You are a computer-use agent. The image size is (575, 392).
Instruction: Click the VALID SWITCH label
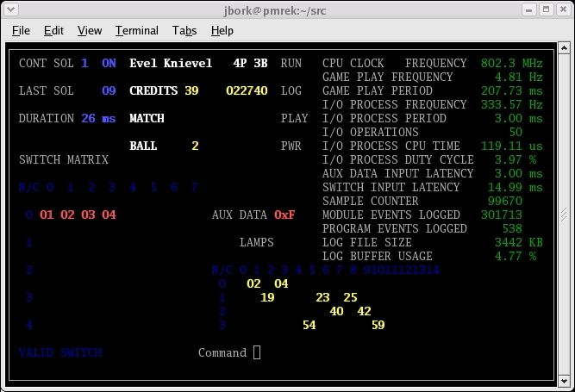click(x=60, y=352)
